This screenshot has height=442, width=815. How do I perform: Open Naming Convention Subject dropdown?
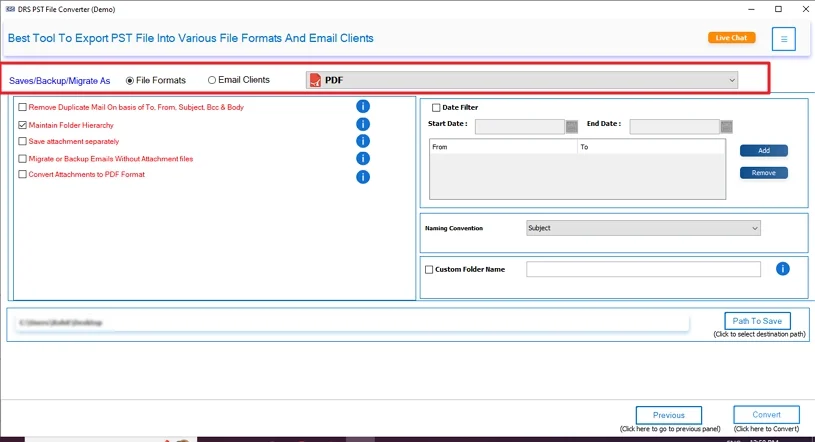coord(643,228)
